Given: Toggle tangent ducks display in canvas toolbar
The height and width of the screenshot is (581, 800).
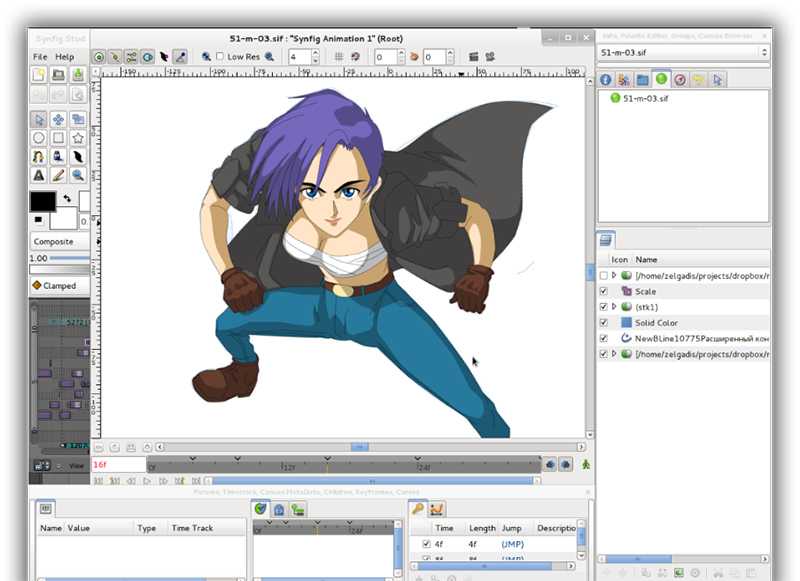Looking at the screenshot, I should [x=132, y=57].
